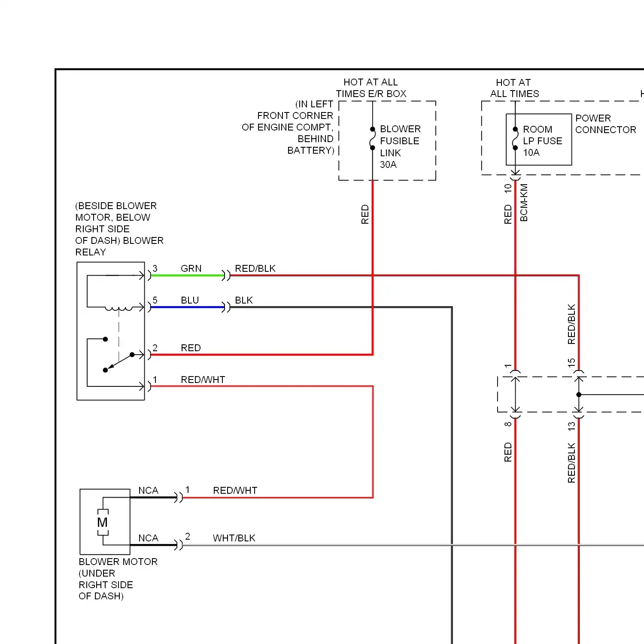
Task: Click the relay switch contact arrow symbol
Action: (119, 361)
